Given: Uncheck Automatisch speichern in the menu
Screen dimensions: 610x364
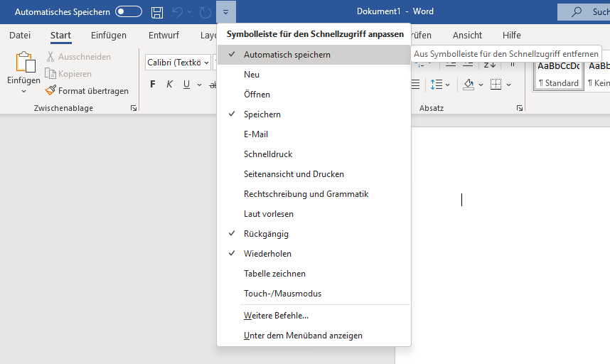Looking at the screenshot, I should (287, 55).
